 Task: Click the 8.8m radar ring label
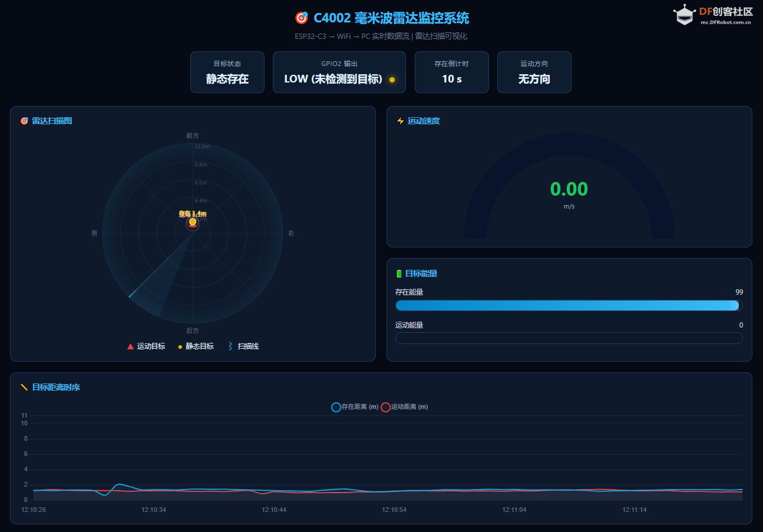pos(201,165)
